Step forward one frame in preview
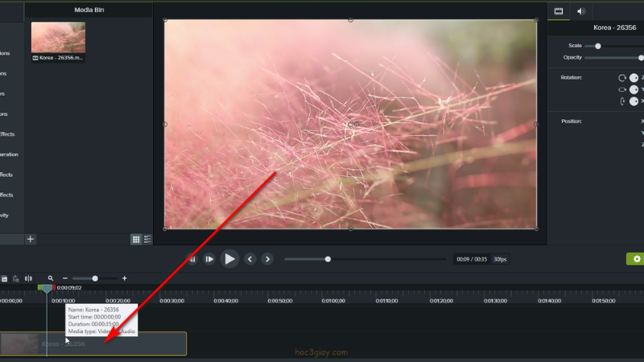 click(x=209, y=259)
